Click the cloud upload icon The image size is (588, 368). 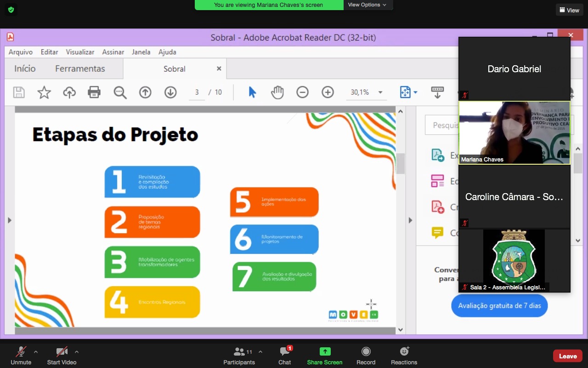pos(69,92)
